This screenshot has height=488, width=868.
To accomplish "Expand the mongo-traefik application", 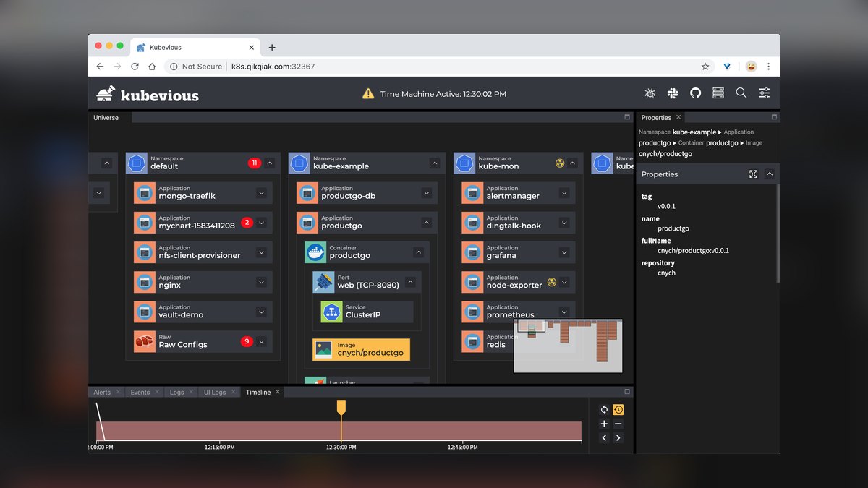I will tap(261, 193).
